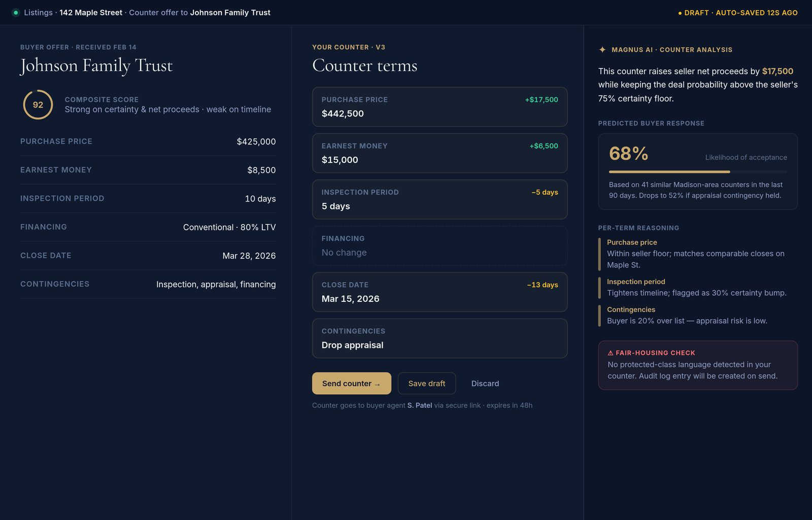Click the Counter terms heading
The height and width of the screenshot is (520, 812).
point(365,65)
